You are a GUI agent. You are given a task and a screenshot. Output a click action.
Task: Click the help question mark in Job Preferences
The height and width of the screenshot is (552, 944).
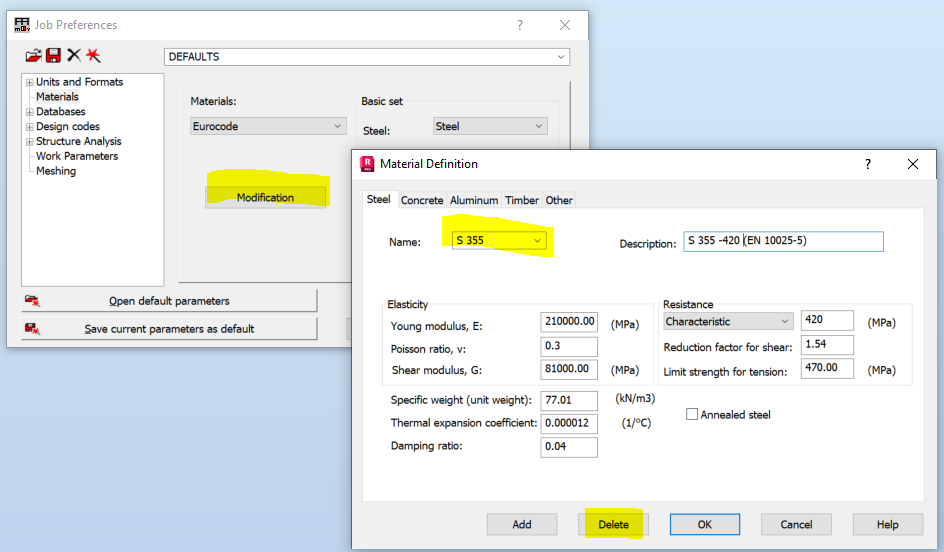point(520,25)
